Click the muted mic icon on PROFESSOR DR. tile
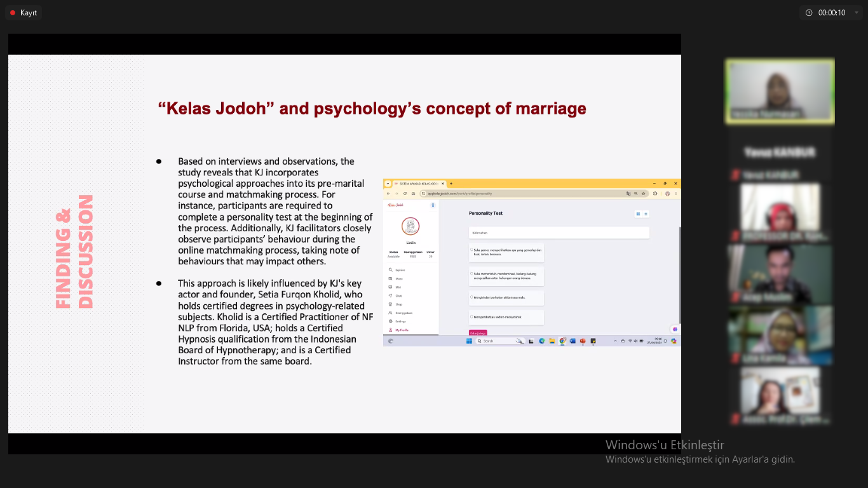The height and width of the screenshot is (488, 868). pos(736,236)
